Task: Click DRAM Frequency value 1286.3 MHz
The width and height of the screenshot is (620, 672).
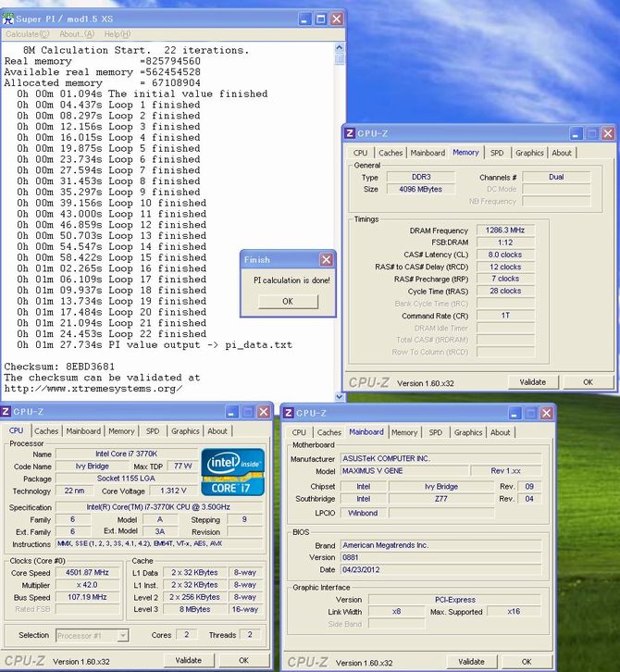Action: [505, 230]
